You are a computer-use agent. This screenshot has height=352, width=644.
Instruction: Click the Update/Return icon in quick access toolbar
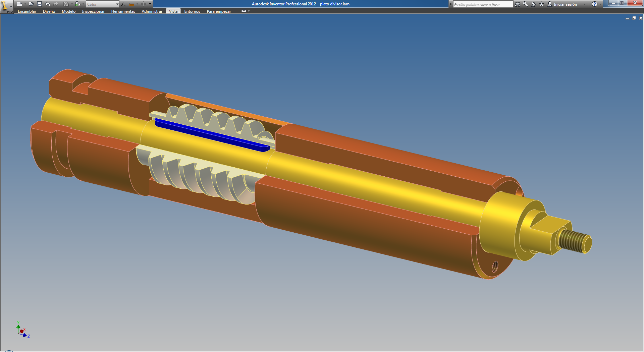(66, 4)
